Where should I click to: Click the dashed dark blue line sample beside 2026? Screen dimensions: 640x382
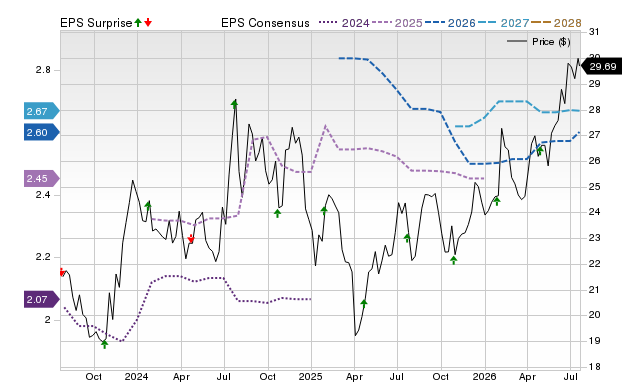coord(435,23)
